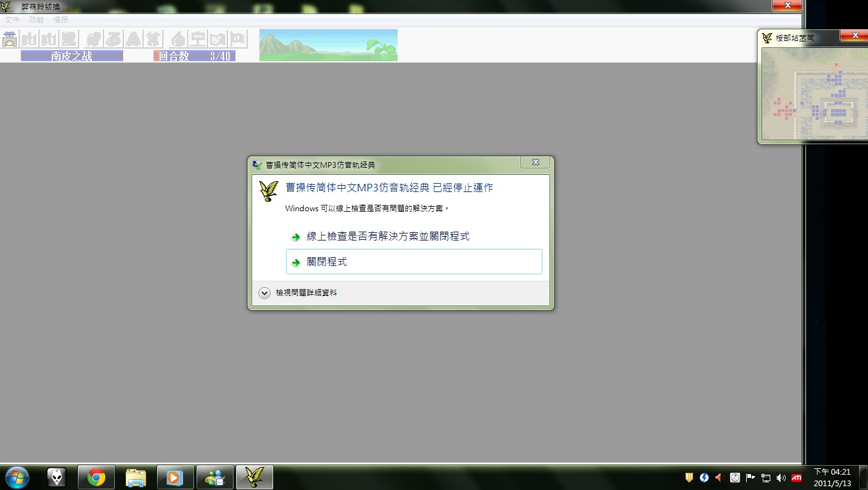The image size is (868, 490).
Task: Close the crash dialog with its X button
Action: click(535, 163)
